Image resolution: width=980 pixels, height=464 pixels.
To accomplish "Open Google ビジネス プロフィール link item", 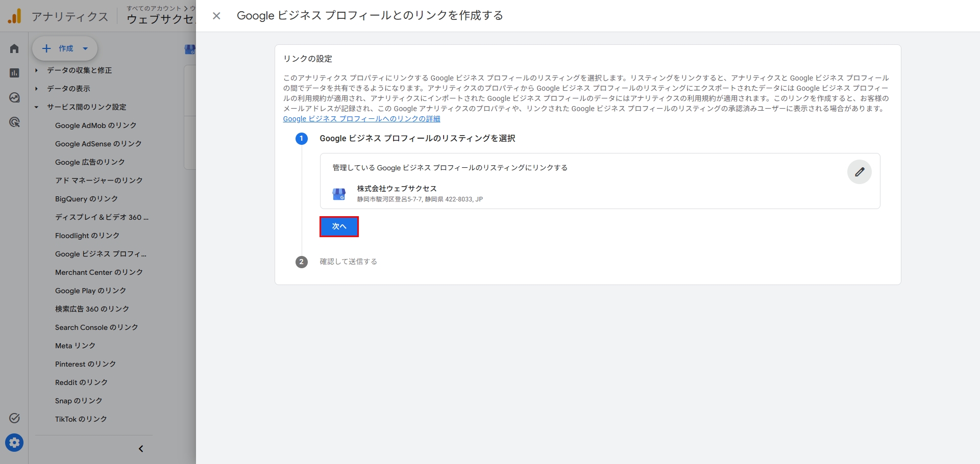I will [101, 254].
